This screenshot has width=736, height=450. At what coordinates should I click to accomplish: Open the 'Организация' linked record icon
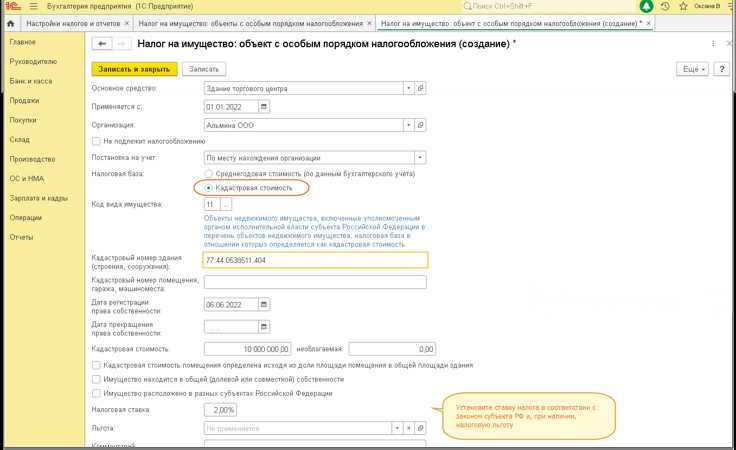tap(421, 125)
